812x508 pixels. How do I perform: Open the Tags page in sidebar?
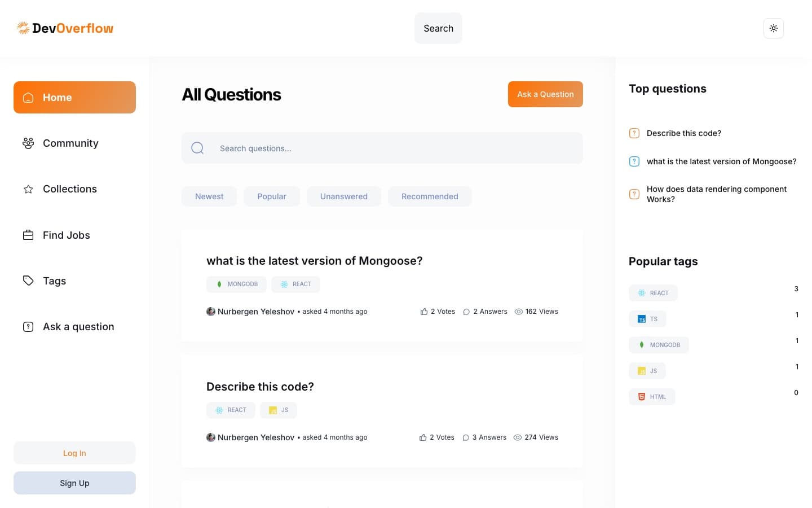[x=74, y=281]
